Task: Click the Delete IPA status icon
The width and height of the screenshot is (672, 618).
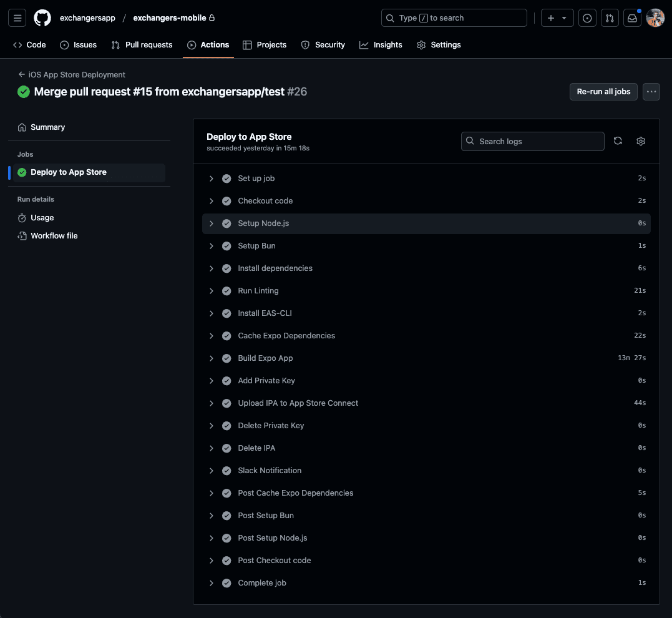Action: pyautogui.click(x=226, y=448)
